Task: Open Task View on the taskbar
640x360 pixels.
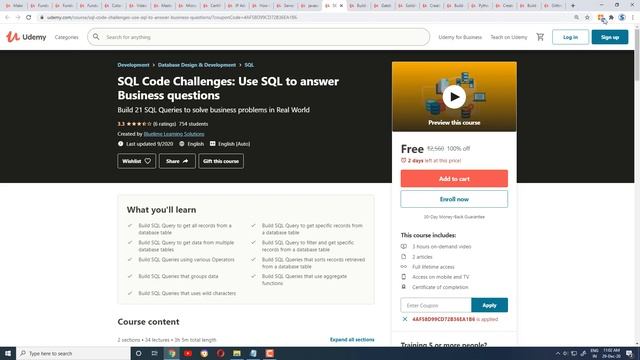Action: (155, 353)
